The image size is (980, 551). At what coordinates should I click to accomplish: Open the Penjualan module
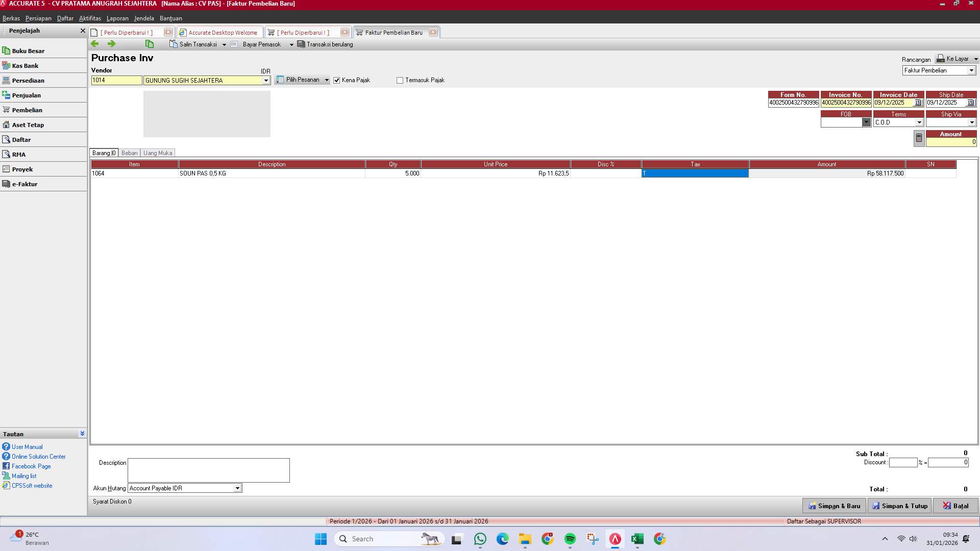27,95
